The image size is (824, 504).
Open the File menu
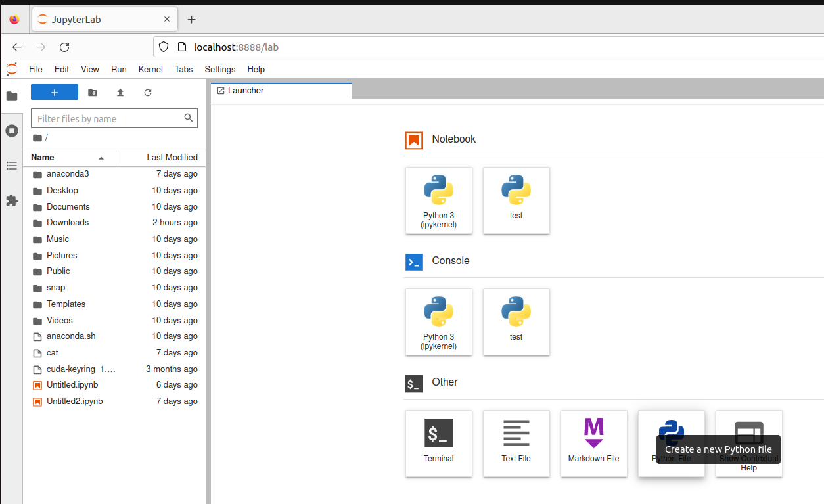pyautogui.click(x=35, y=69)
